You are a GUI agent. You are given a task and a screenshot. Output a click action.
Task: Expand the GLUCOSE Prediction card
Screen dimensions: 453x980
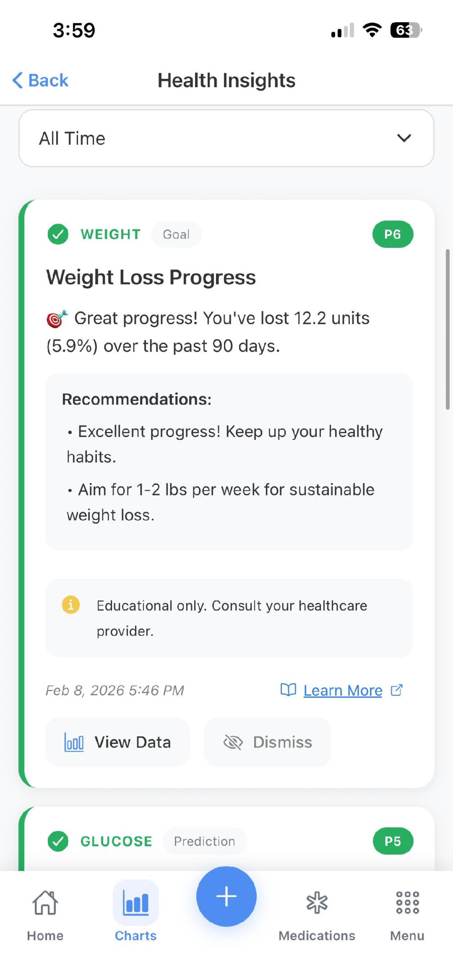click(226, 841)
